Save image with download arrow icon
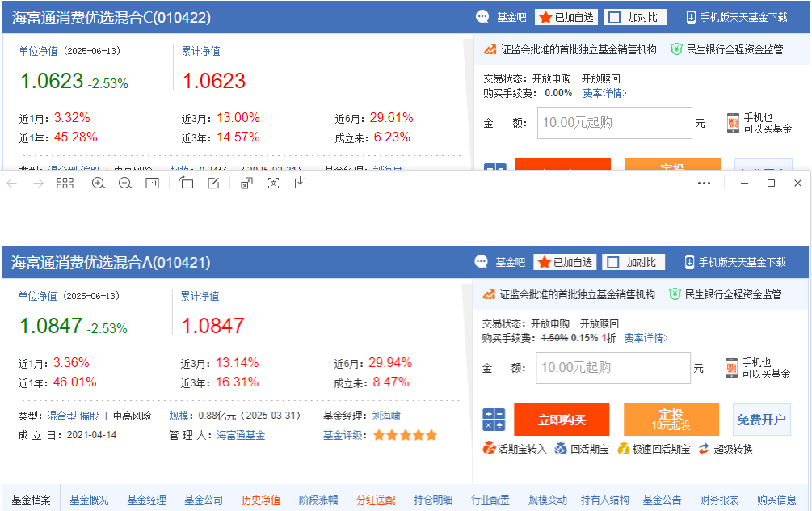Screen dimensions: 812x511 (x=301, y=183)
